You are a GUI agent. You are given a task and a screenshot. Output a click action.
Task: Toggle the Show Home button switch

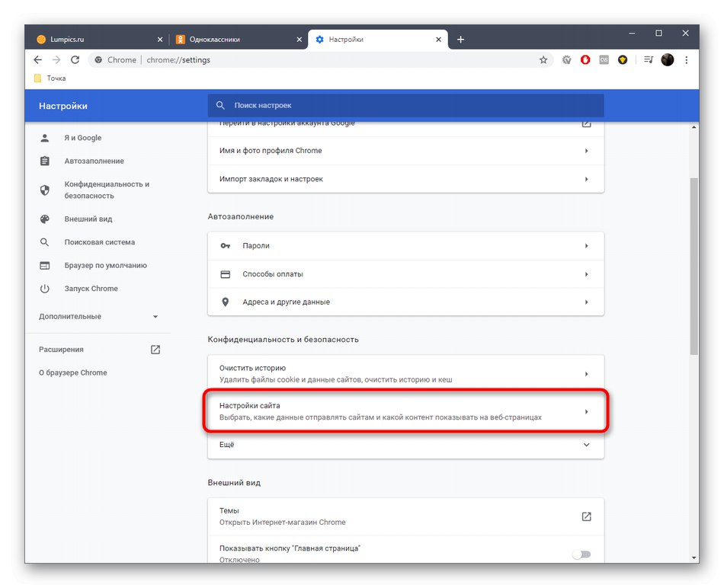tap(581, 554)
